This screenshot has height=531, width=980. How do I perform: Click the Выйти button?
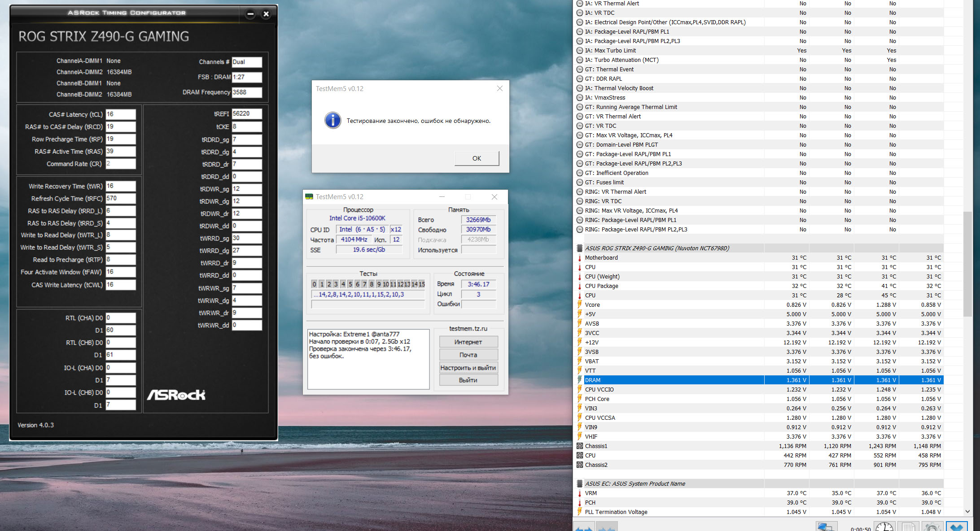pos(468,380)
